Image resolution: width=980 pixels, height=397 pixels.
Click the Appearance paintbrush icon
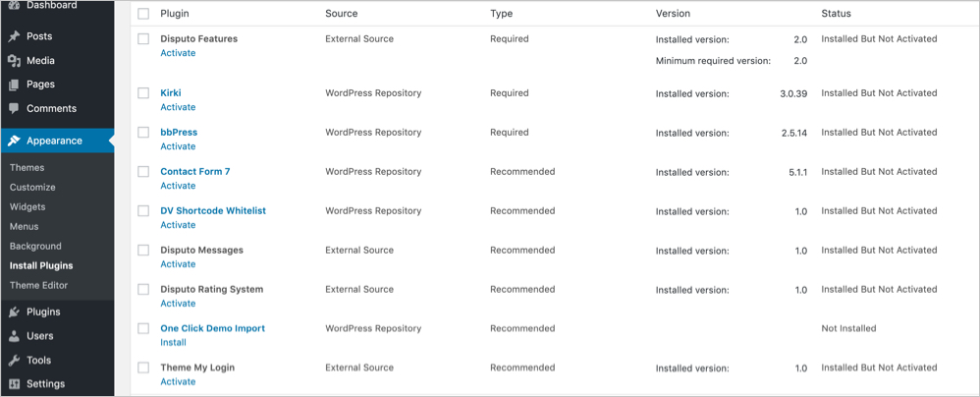coord(14,141)
